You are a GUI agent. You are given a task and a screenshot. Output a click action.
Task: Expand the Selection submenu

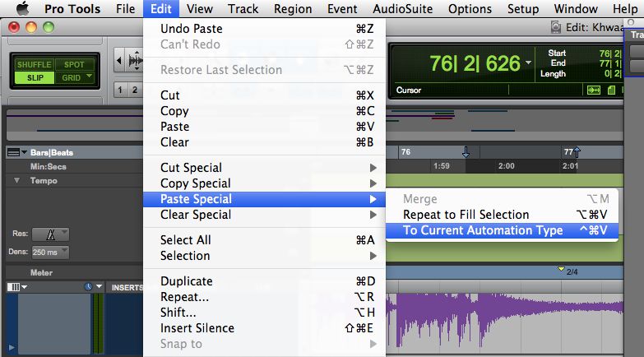(265, 255)
